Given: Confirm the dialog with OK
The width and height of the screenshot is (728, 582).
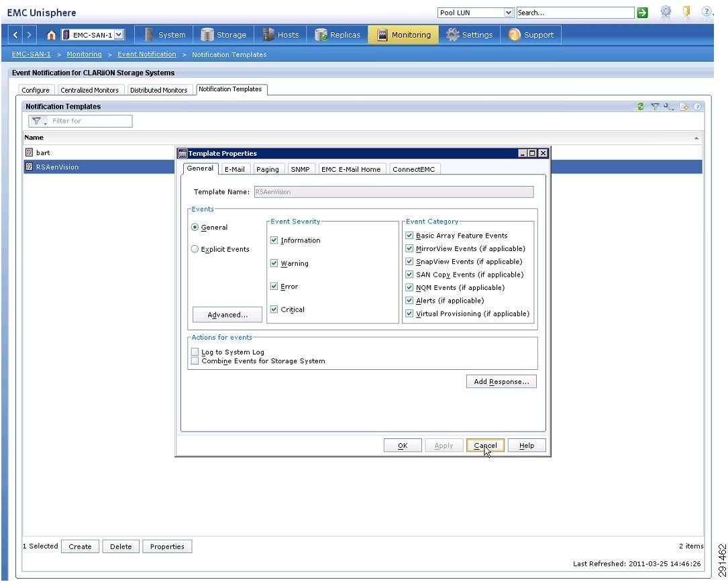Looking at the screenshot, I should point(403,446).
